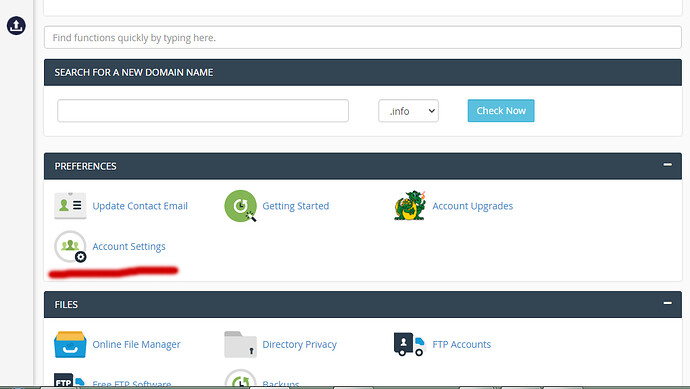Image resolution: width=690 pixels, height=389 pixels.
Task: Open the Directory Privacy link
Action: tap(299, 344)
